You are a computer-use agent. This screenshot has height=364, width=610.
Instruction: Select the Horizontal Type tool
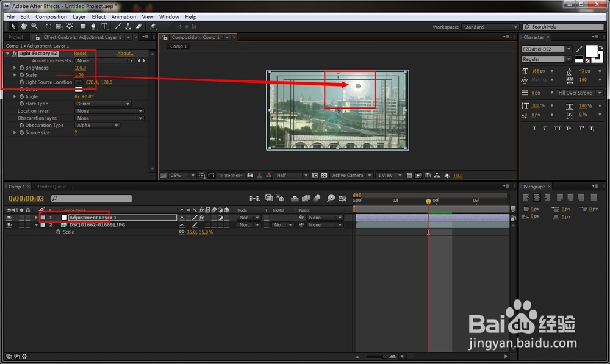coord(104,26)
